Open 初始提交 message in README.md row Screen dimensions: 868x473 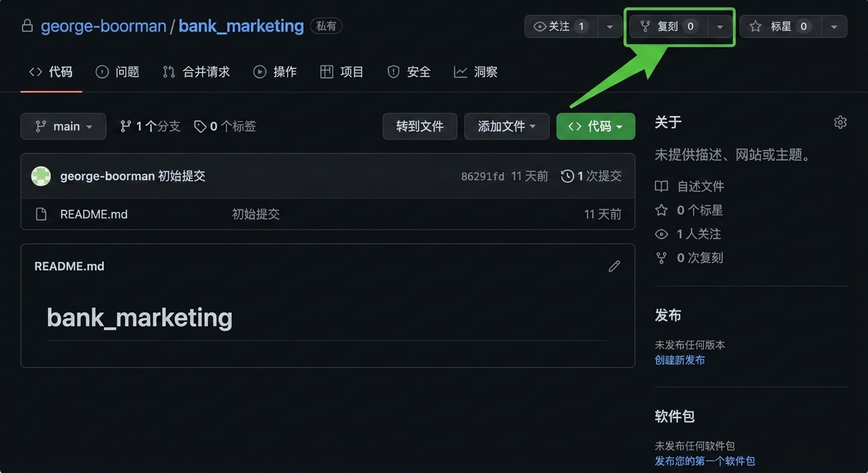point(256,214)
